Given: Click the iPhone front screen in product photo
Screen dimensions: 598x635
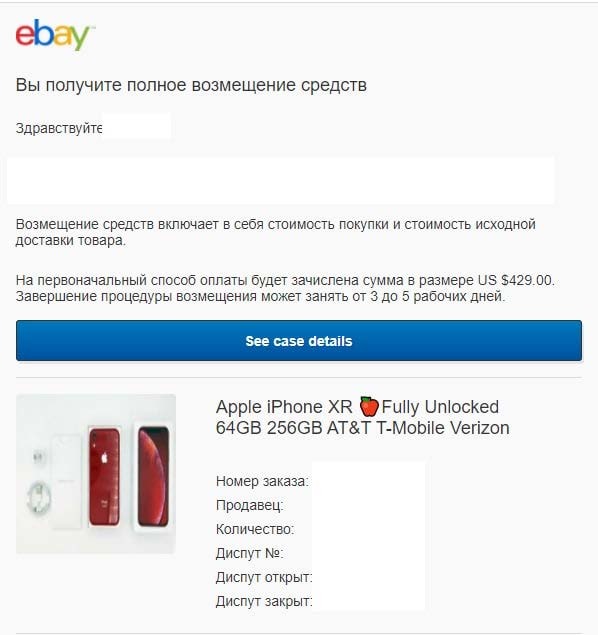Looking at the screenshot, I should click(x=153, y=476).
